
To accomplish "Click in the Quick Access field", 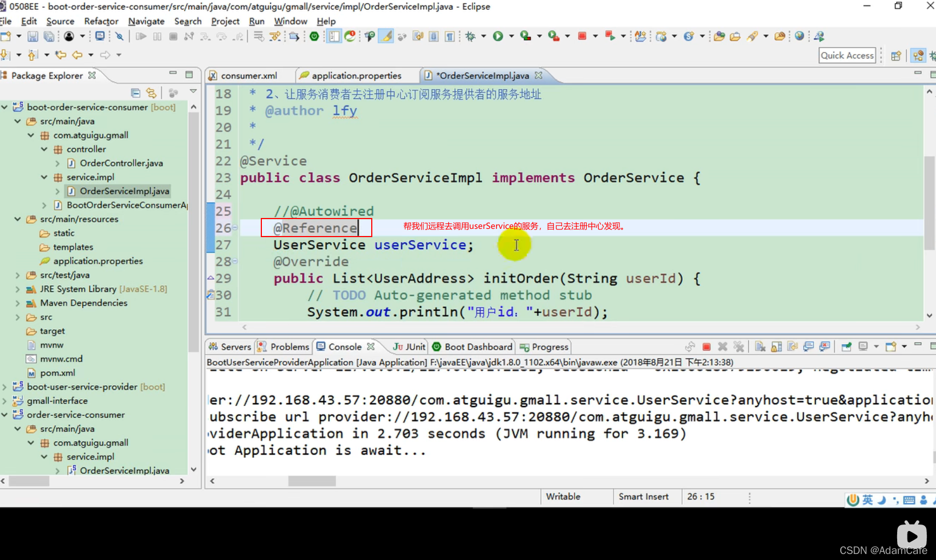I will pyautogui.click(x=847, y=55).
